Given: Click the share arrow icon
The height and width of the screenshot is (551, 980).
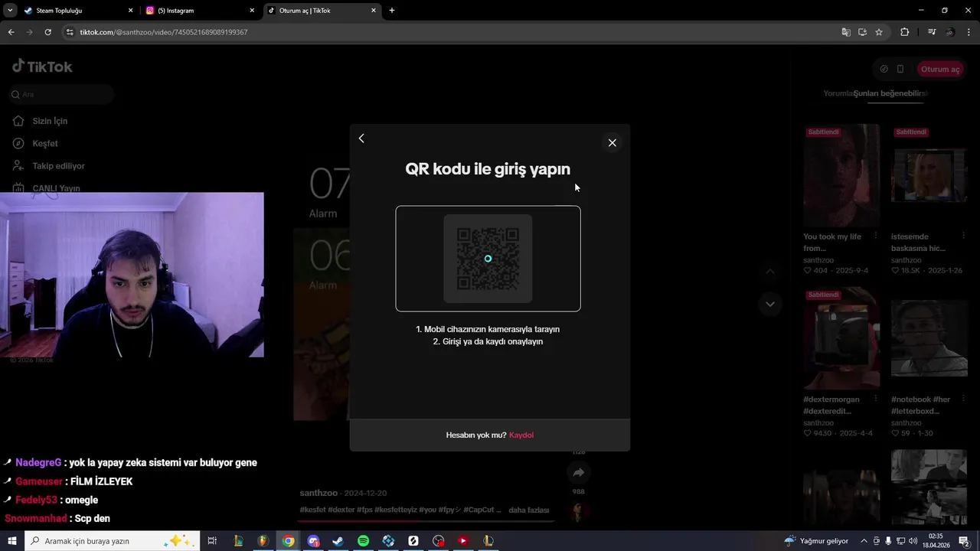Looking at the screenshot, I should click(578, 473).
